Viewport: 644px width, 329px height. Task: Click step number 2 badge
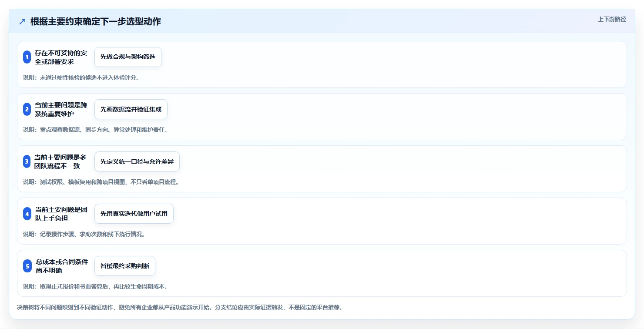27,109
